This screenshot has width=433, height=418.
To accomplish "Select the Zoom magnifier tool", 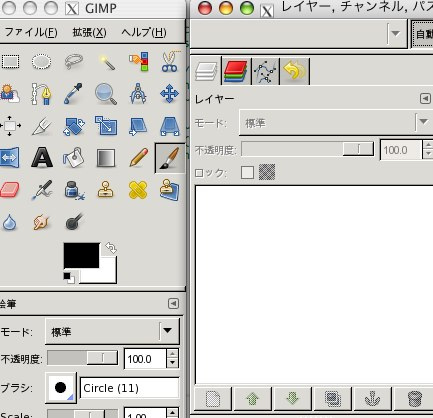I will coord(106,94).
